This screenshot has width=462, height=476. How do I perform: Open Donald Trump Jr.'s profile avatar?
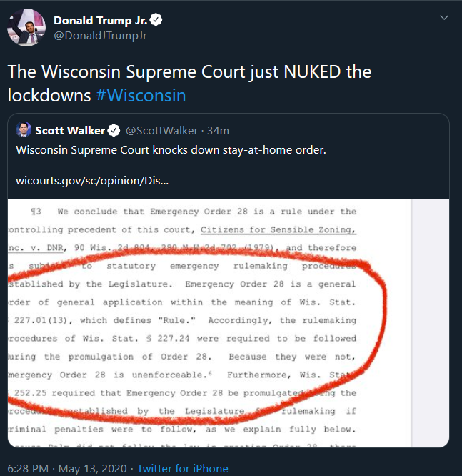(x=26, y=27)
